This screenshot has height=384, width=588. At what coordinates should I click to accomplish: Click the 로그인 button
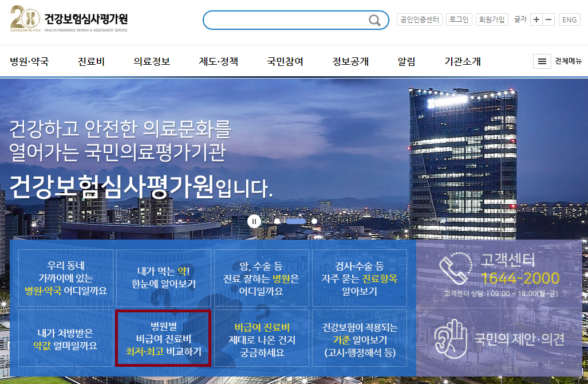pos(459,19)
